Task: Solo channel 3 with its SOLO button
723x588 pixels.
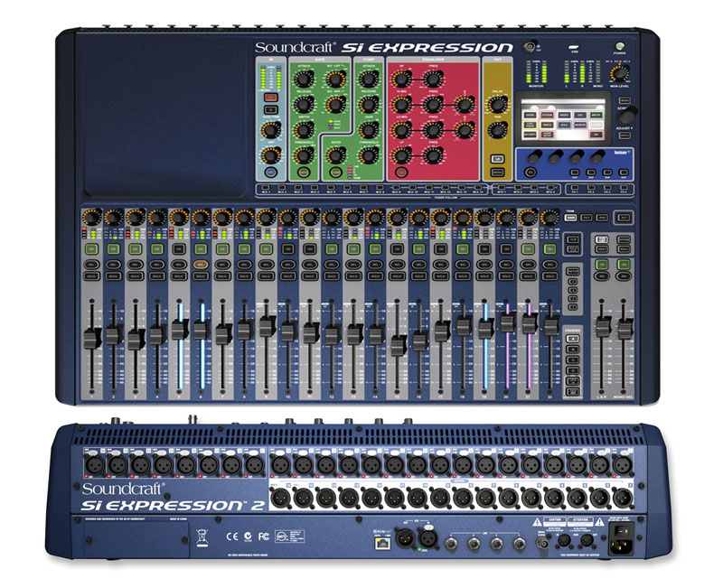Action: click(135, 276)
